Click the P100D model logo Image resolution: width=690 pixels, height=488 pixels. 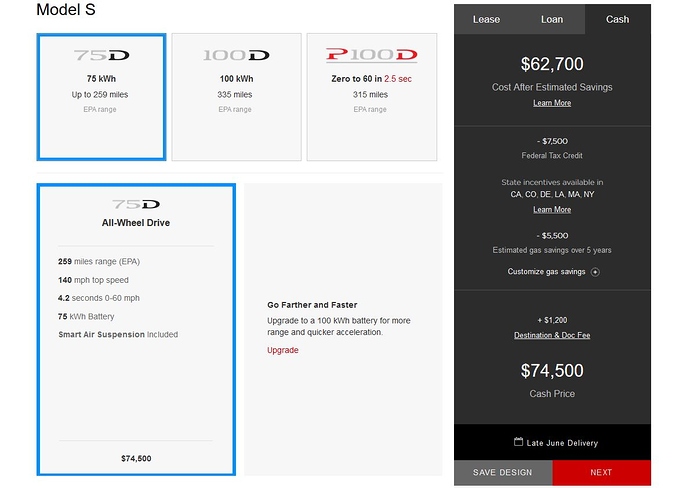point(371,56)
